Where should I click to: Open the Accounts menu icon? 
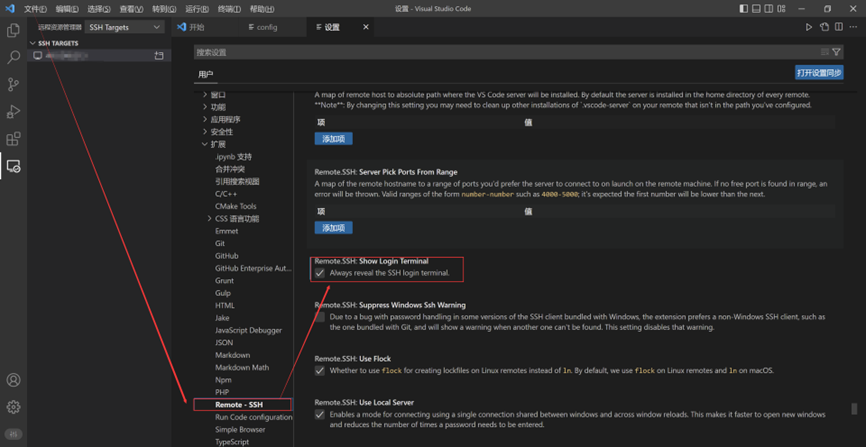point(13,380)
